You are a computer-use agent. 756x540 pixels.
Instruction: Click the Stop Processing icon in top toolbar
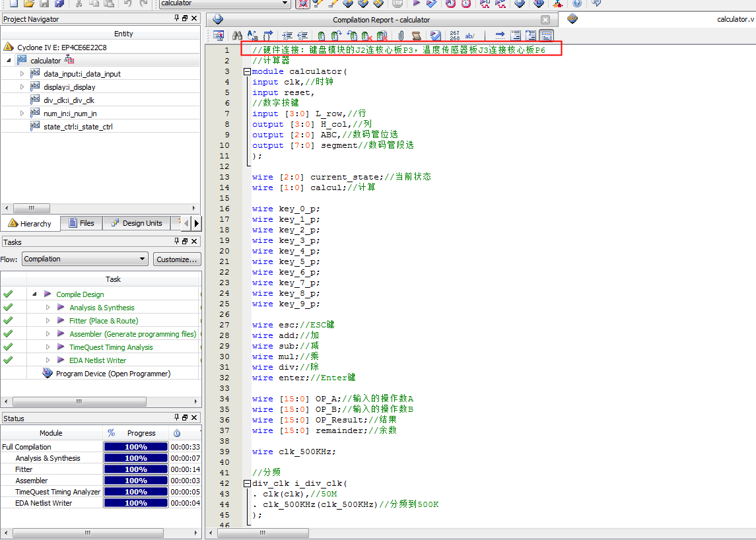397,3
